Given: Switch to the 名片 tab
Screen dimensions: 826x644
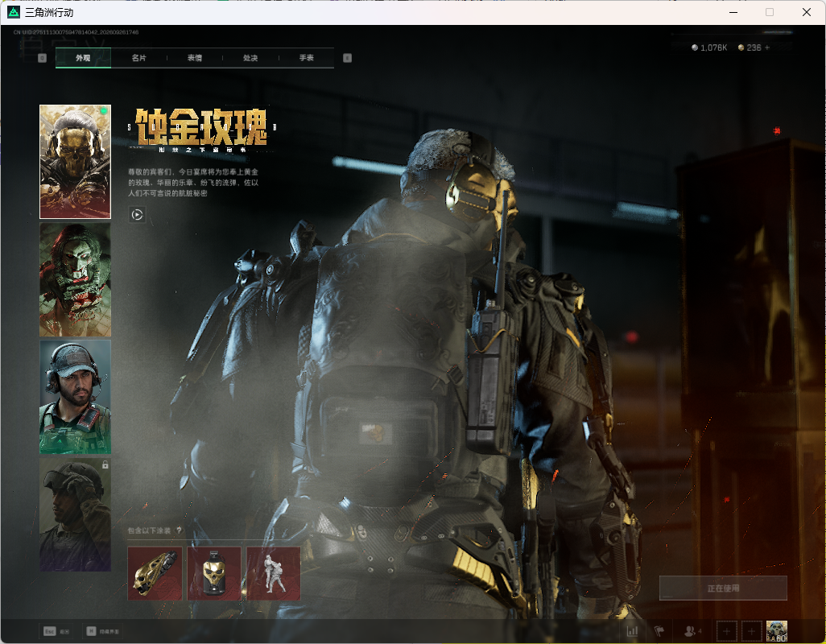Looking at the screenshot, I should point(139,58).
